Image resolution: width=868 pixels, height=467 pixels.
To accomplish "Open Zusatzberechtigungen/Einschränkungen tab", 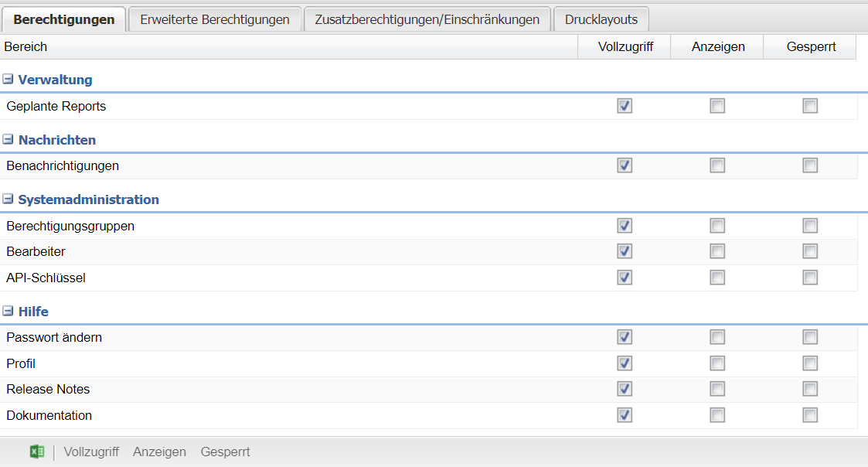I will pos(427,19).
